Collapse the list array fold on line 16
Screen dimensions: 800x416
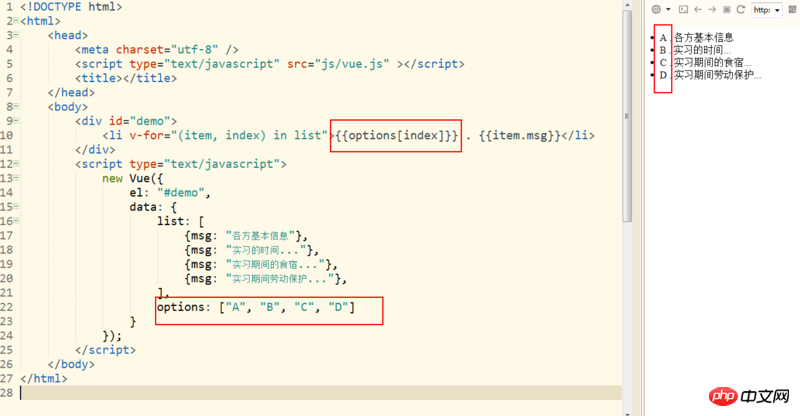pos(16,221)
